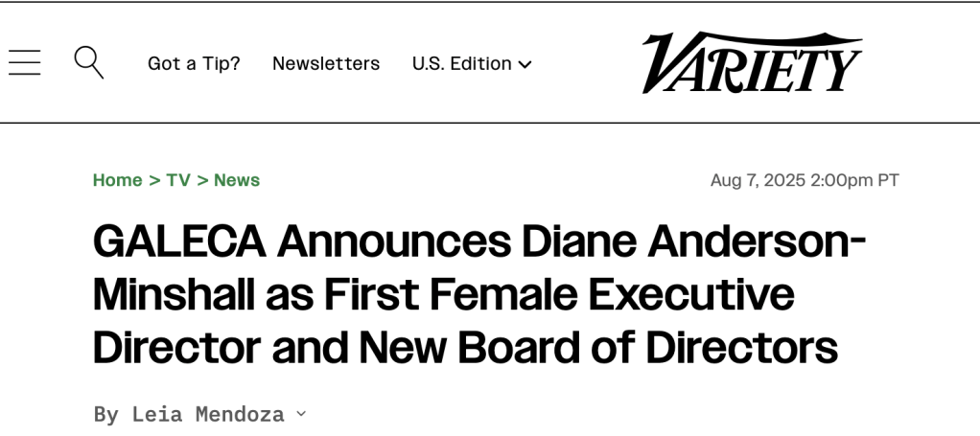Viewport: 980px width, 436px height.
Task: Click the breadcrumb separator after TV
Action: [202, 180]
